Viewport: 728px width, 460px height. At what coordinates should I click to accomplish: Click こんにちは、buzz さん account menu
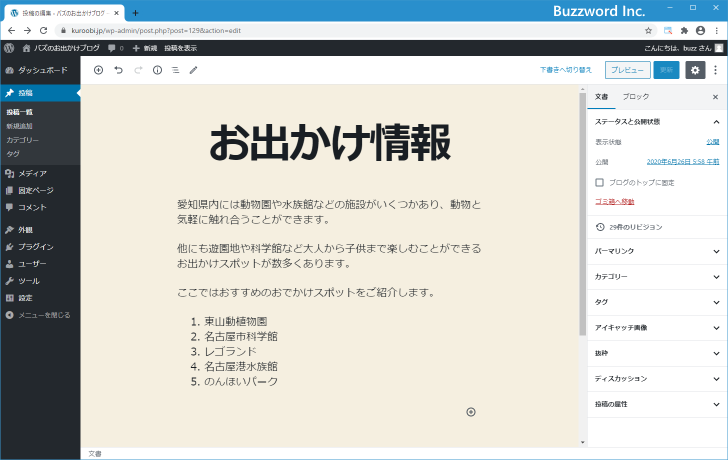point(683,48)
